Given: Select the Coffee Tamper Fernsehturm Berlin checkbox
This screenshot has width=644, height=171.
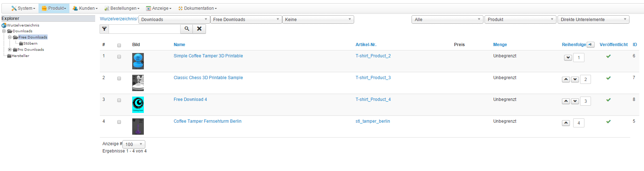Looking at the screenshot, I should tap(119, 122).
